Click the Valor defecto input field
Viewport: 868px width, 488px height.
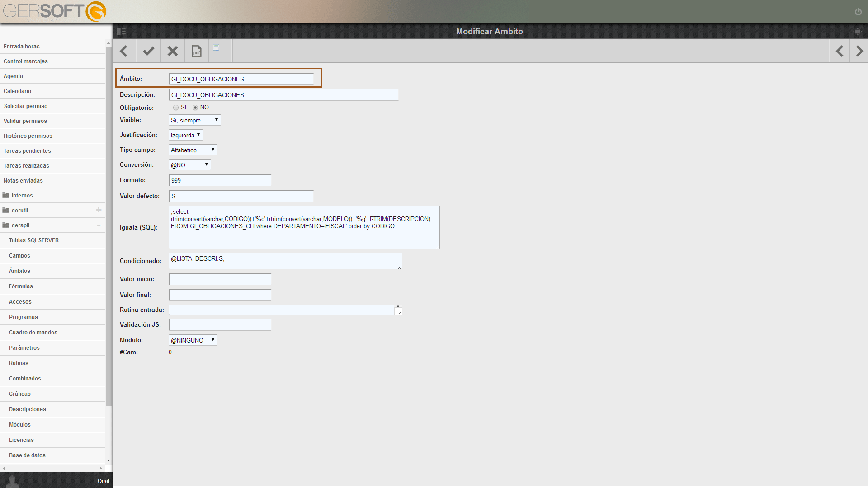[x=241, y=196]
